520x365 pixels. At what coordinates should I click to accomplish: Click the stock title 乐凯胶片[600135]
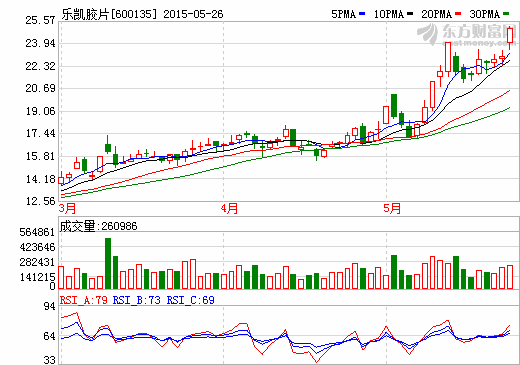109,14
